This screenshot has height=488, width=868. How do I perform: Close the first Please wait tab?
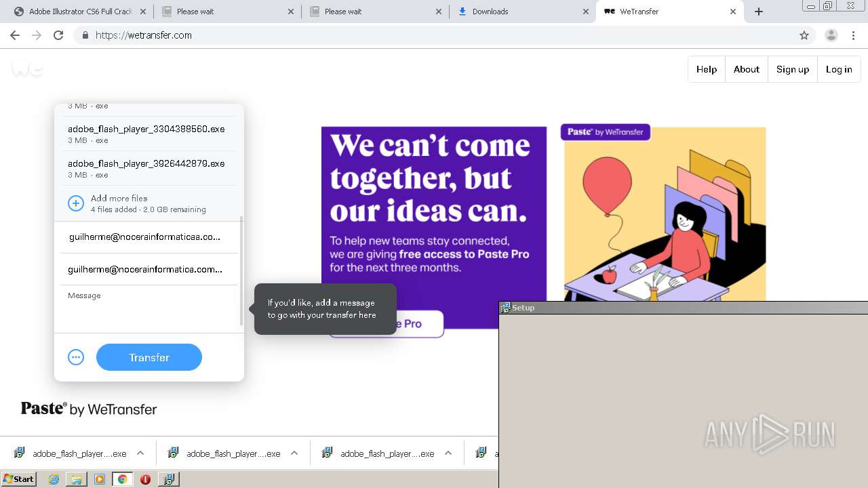point(291,12)
